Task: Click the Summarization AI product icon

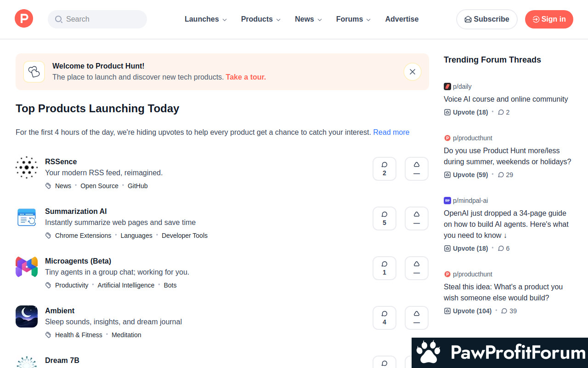Action: tap(27, 217)
